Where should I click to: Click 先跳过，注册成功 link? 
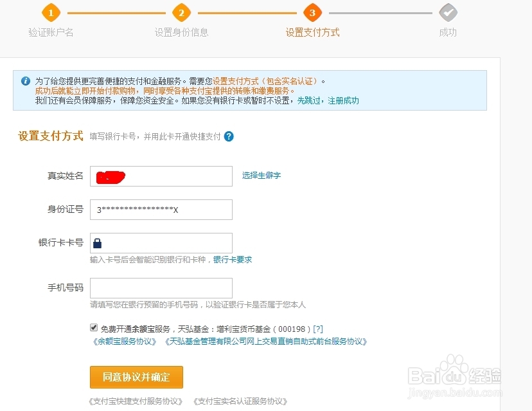[x=328, y=100]
